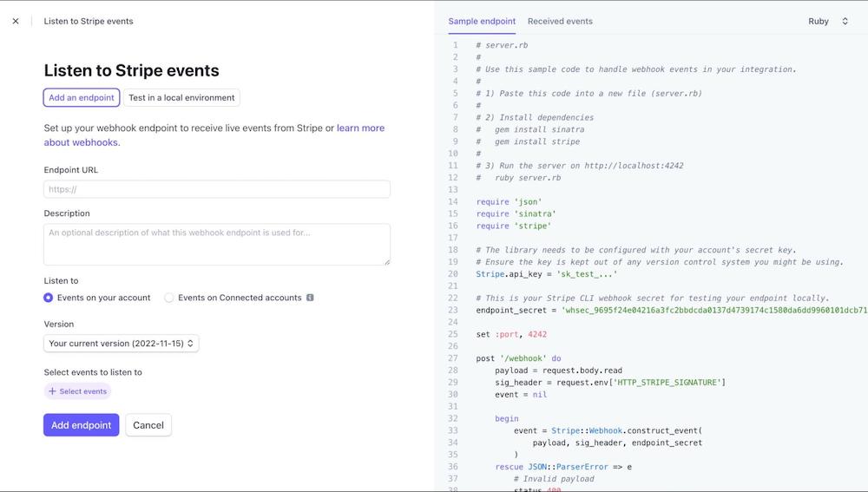The image size is (868, 492).
Task: Focus the Endpoint URL input field
Action: [x=217, y=189]
